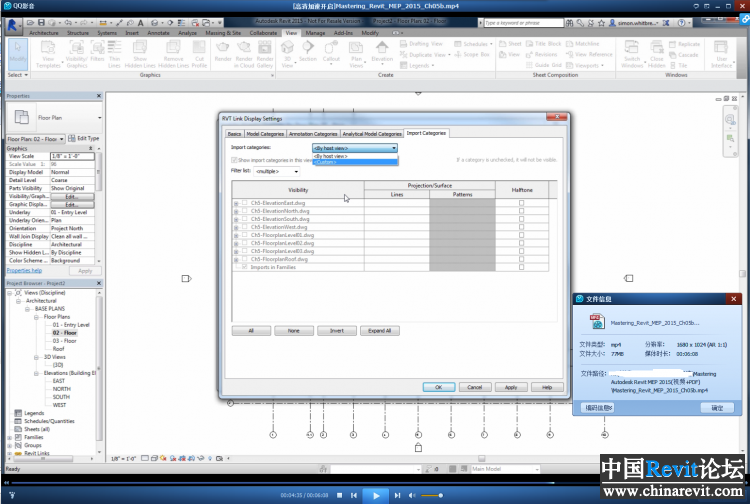Switch to Model Categories tab

pyautogui.click(x=265, y=134)
